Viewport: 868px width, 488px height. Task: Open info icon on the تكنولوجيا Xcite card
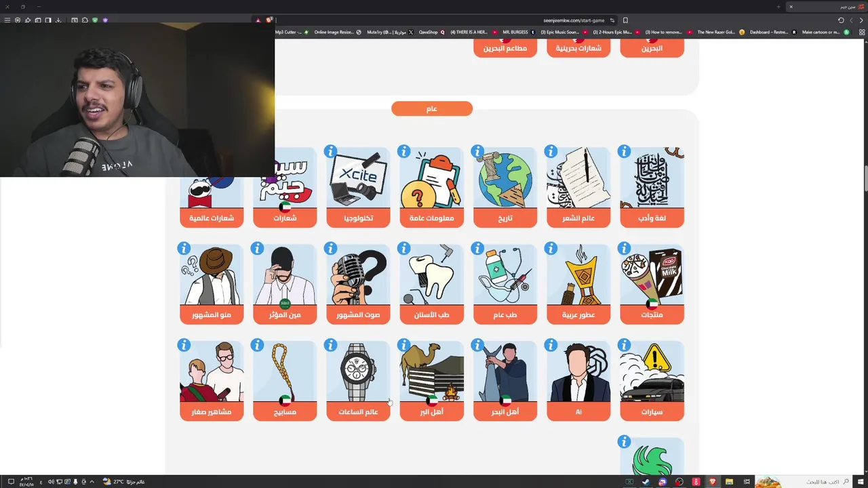pos(330,151)
